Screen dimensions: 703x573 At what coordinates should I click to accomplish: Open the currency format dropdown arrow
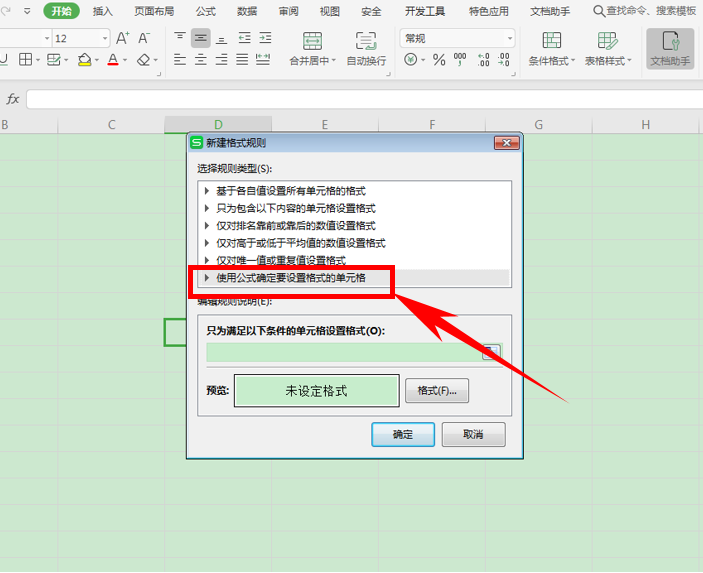423,60
